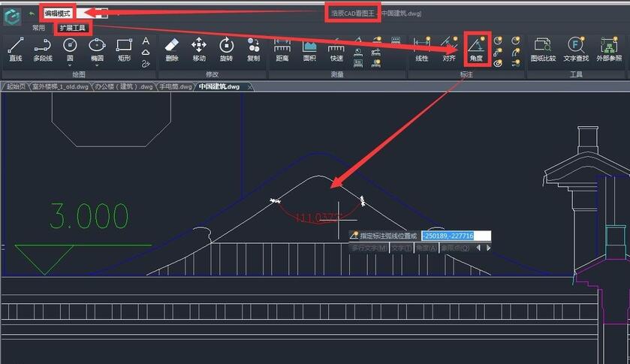Click the 角度 (Angle) dimension tool
The width and height of the screenshot is (630, 364).
pos(476,49)
